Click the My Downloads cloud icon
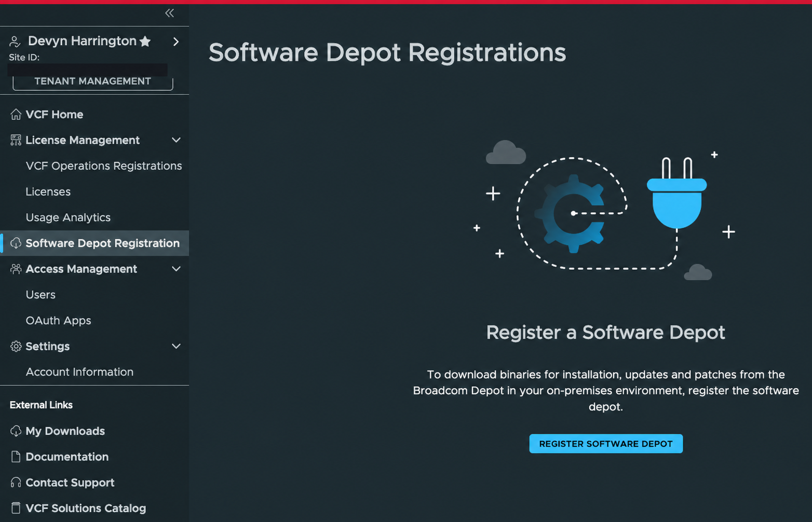 point(16,431)
